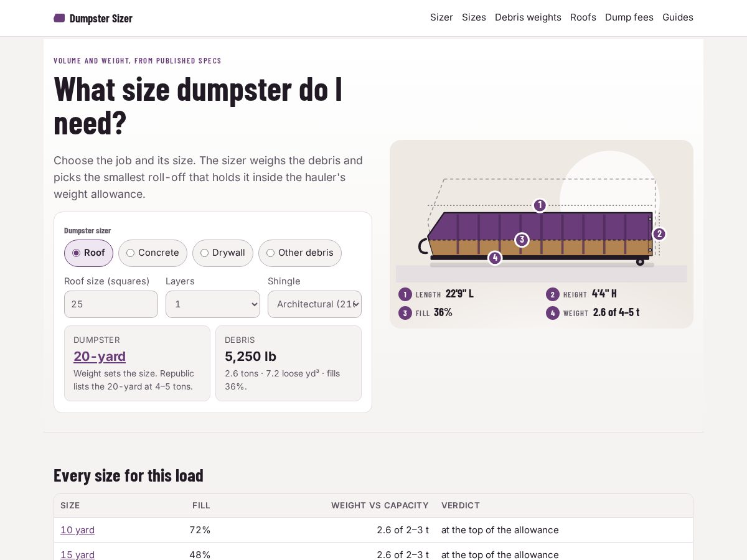747x560 pixels.
Task: Click the Dumpster Sizer site title
Action: pos(101,18)
